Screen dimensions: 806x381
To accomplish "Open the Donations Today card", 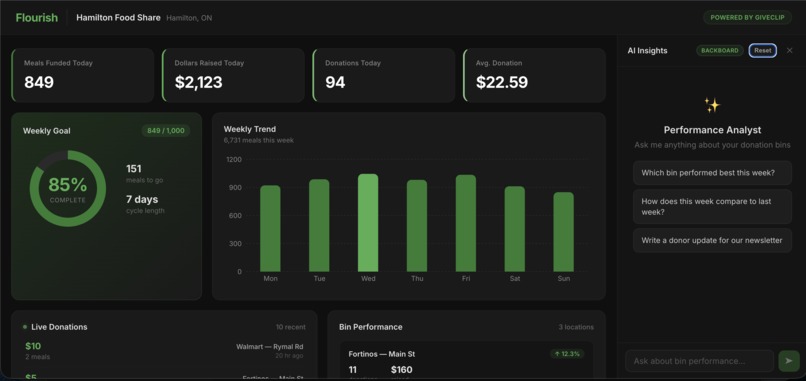I will tap(384, 75).
